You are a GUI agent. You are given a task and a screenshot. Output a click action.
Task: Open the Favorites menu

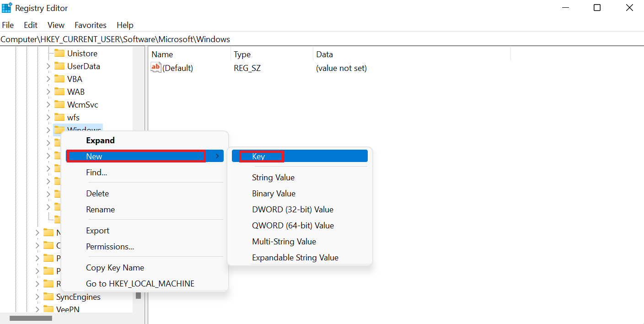tap(91, 25)
